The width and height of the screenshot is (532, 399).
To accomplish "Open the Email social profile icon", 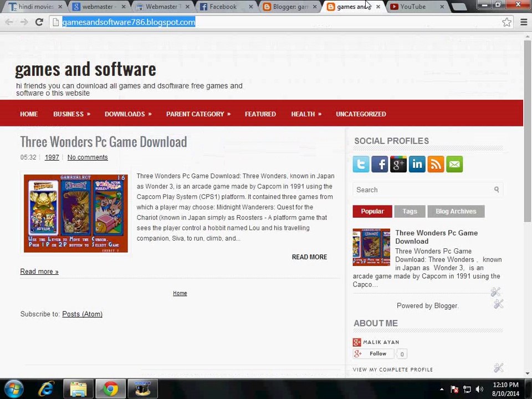I will click(454, 164).
